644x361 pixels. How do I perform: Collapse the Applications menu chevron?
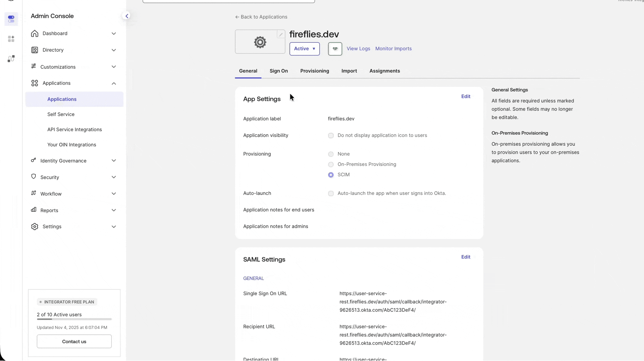(114, 83)
